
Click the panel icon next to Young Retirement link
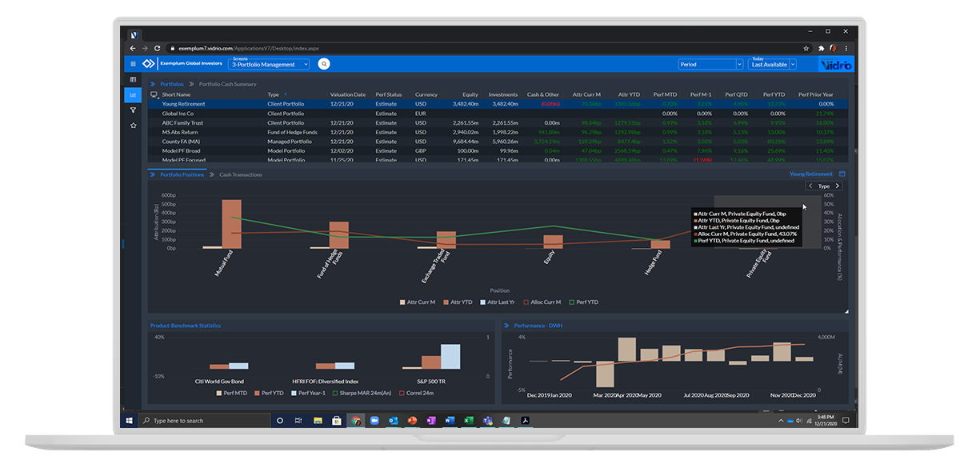pyautogui.click(x=842, y=174)
